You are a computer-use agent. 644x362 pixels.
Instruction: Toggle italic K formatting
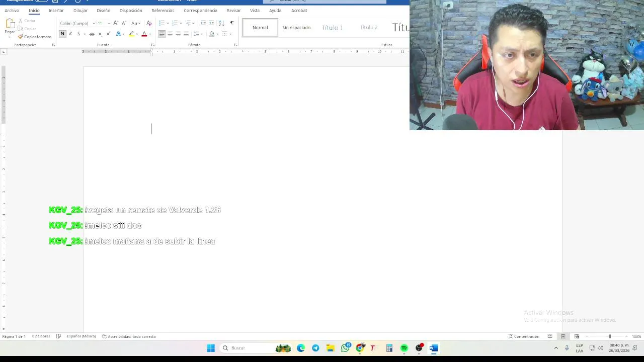[x=70, y=34]
